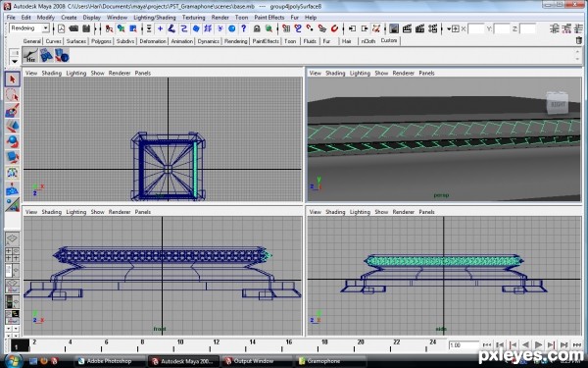Viewport: 588px width, 368px height.
Task: Click inputs to selected object icon
Action: click(x=352, y=28)
